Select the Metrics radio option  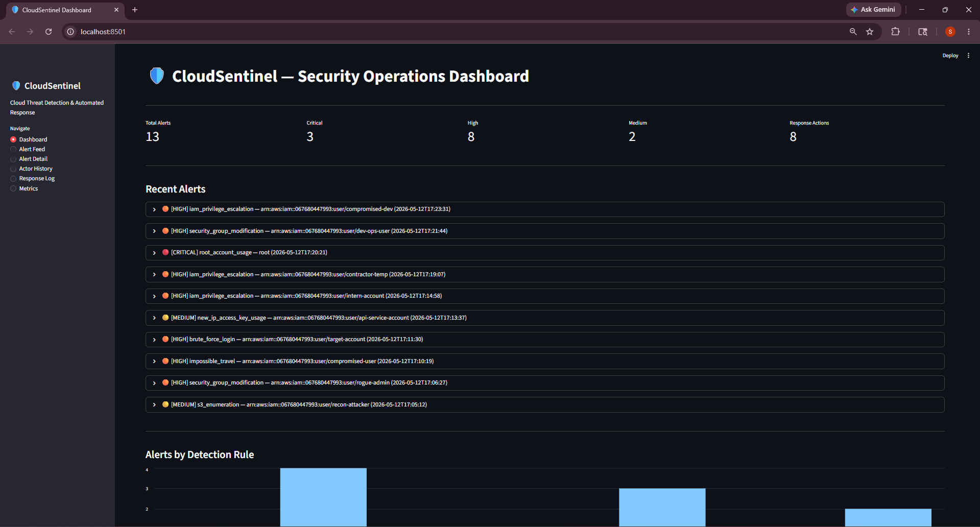(24, 188)
